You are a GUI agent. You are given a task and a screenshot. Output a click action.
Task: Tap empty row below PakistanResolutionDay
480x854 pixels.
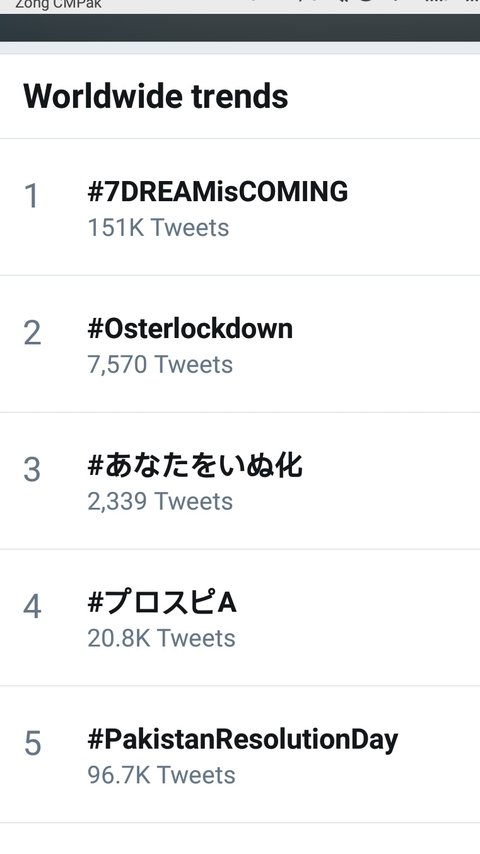tap(240, 839)
